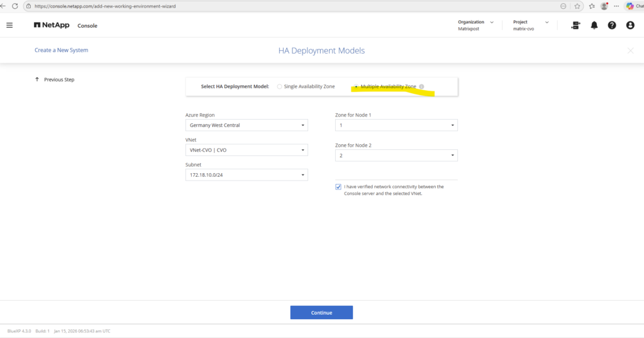This screenshot has width=644, height=338.
Task: Refresh the browser page
Action: click(x=16, y=6)
